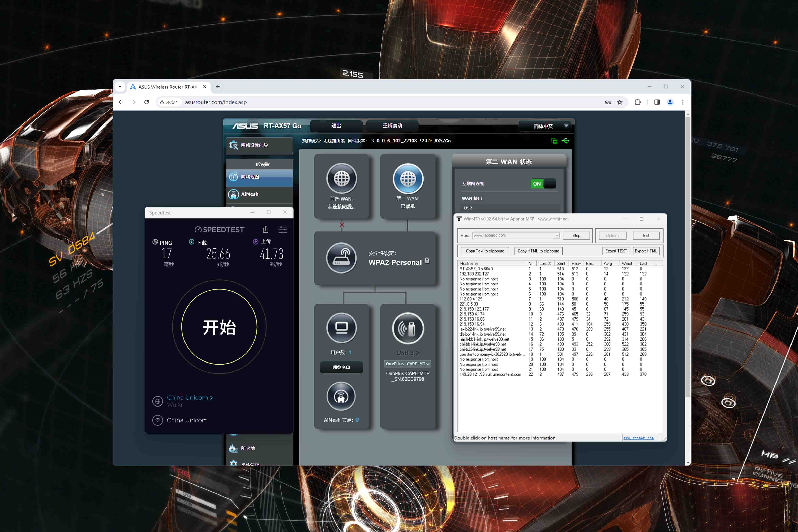Click the WinMTR Host input field
This screenshot has height=532, width=798.
(x=513, y=235)
